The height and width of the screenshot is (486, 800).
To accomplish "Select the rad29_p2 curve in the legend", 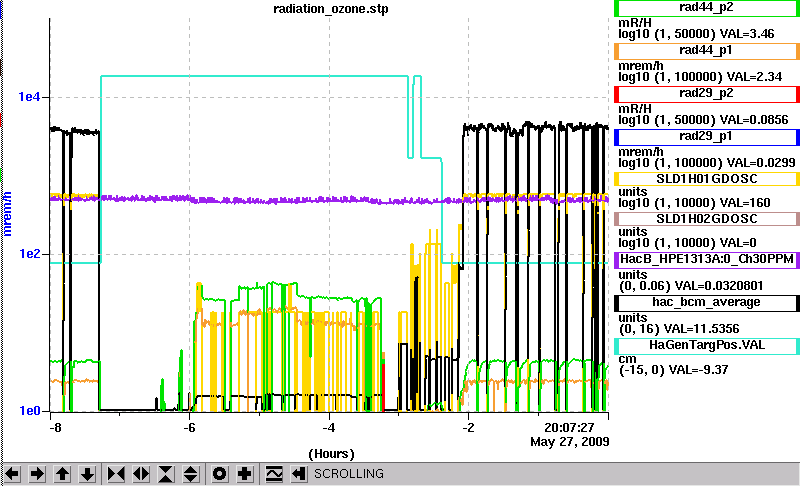I will tap(707, 94).
